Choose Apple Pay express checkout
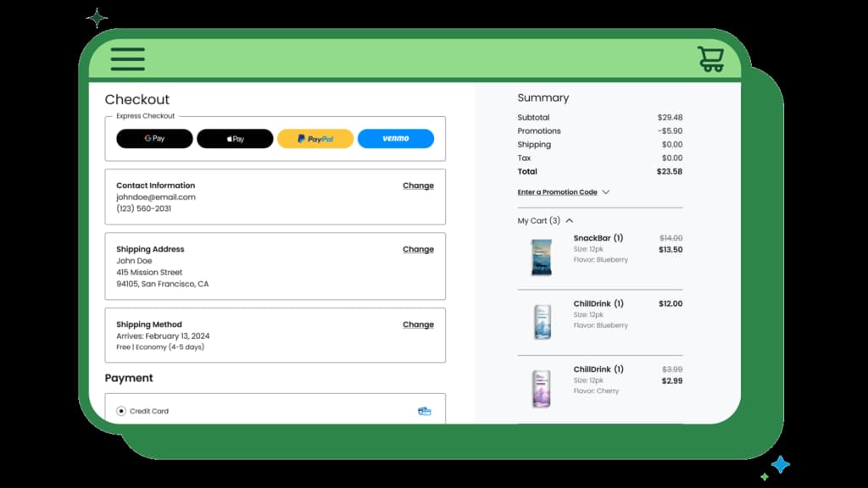The image size is (868, 488). (235, 139)
